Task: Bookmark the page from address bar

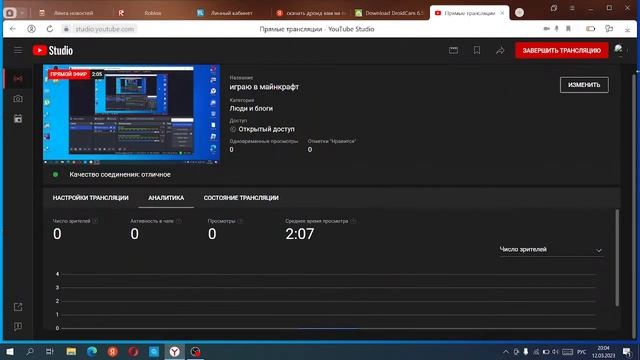Action: tap(568, 29)
